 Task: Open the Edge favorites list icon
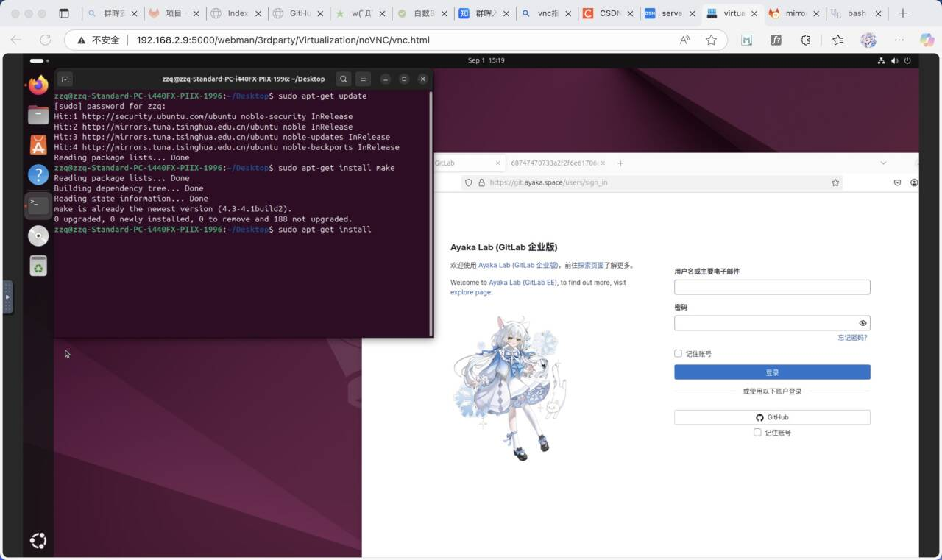point(837,40)
